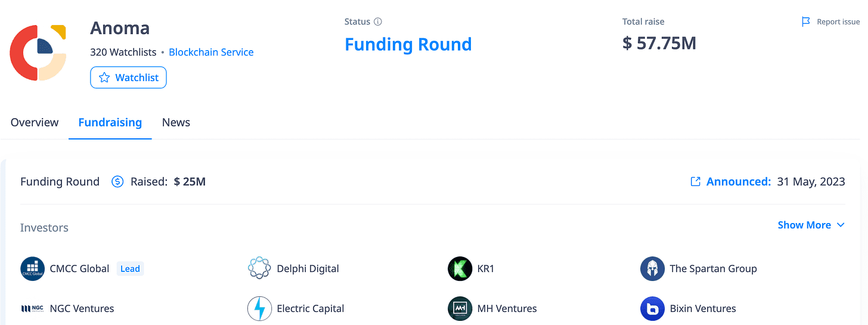Click The Spartan Group helmet logo

652,268
